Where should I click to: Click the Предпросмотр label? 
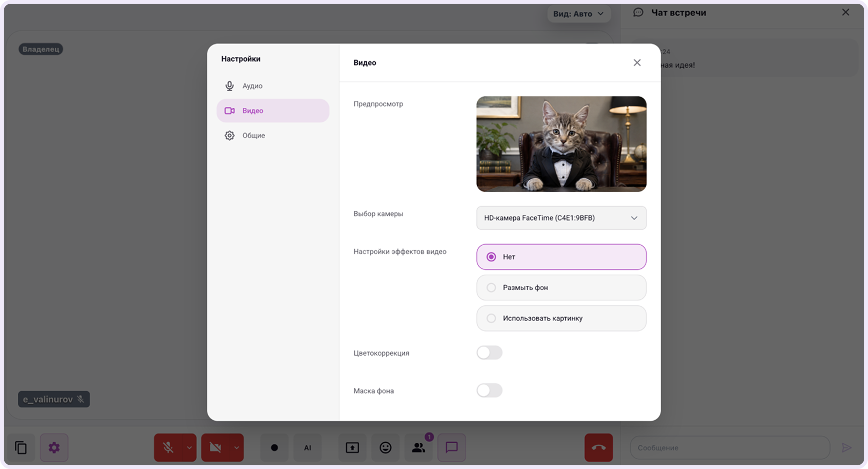378,104
